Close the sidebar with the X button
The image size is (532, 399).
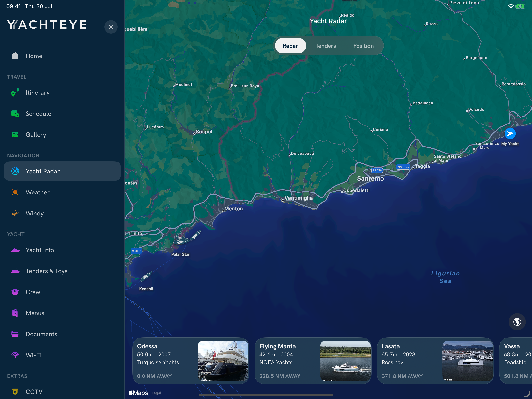[111, 27]
